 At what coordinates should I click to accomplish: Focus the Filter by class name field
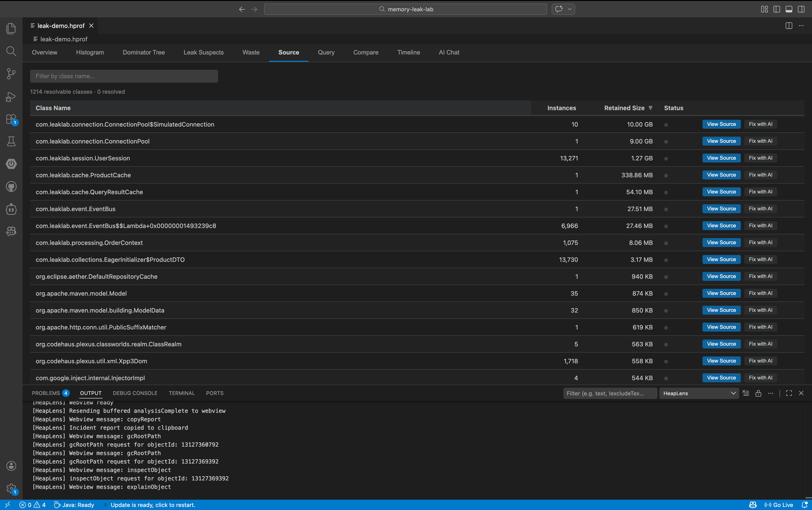click(x=124, y=76)
